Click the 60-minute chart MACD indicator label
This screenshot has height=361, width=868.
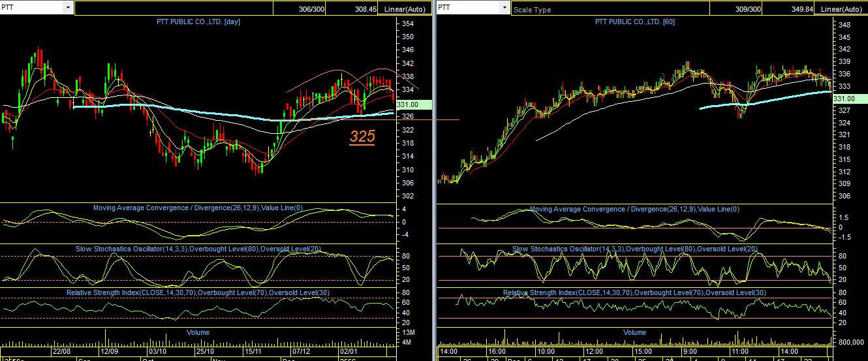(x=634, y=209)
